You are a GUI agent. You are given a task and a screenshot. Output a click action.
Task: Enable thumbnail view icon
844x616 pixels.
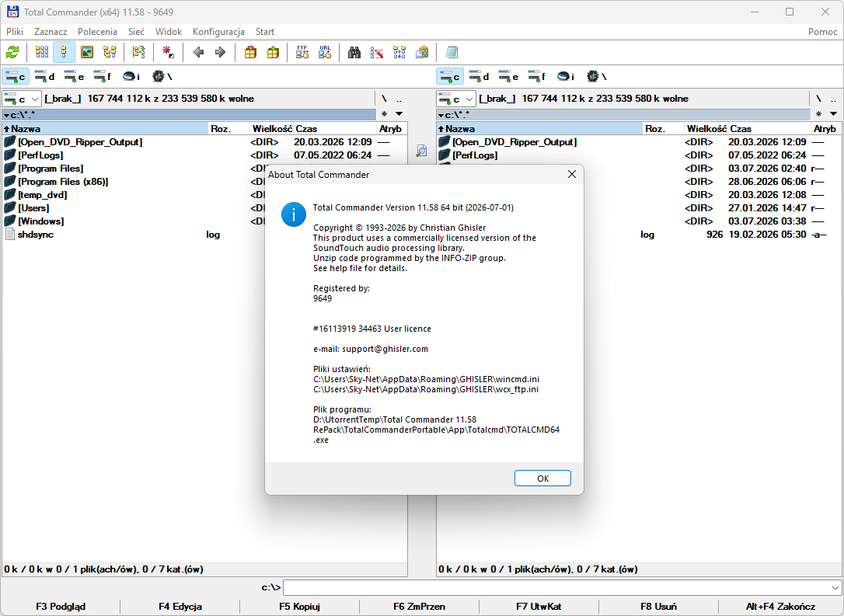[87, 52]
